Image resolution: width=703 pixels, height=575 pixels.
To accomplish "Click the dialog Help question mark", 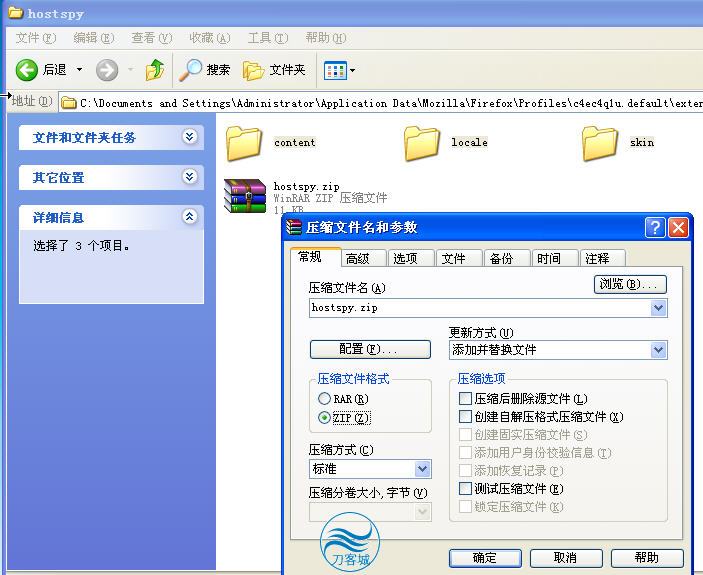I will click(x=655, y=228).
